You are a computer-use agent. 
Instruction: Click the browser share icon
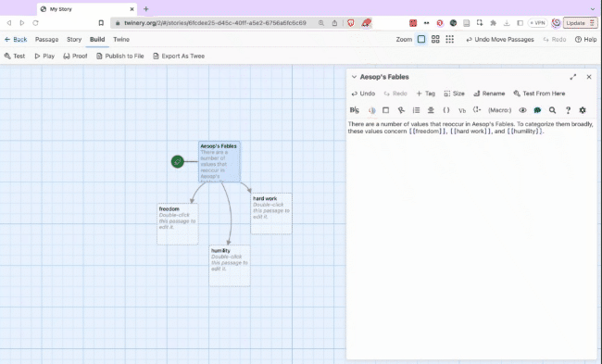tap(334, 23)
